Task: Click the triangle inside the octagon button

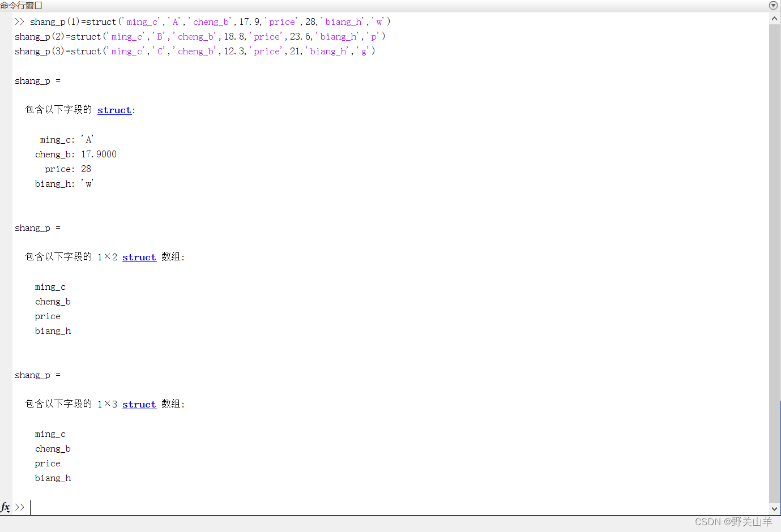Action: [x=773, y=5]
